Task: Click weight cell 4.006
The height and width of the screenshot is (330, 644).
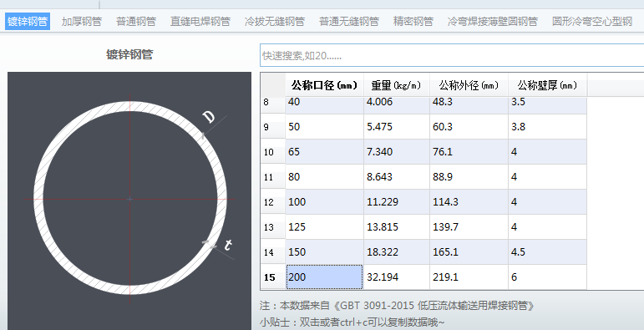Action: tap(396, 105)
